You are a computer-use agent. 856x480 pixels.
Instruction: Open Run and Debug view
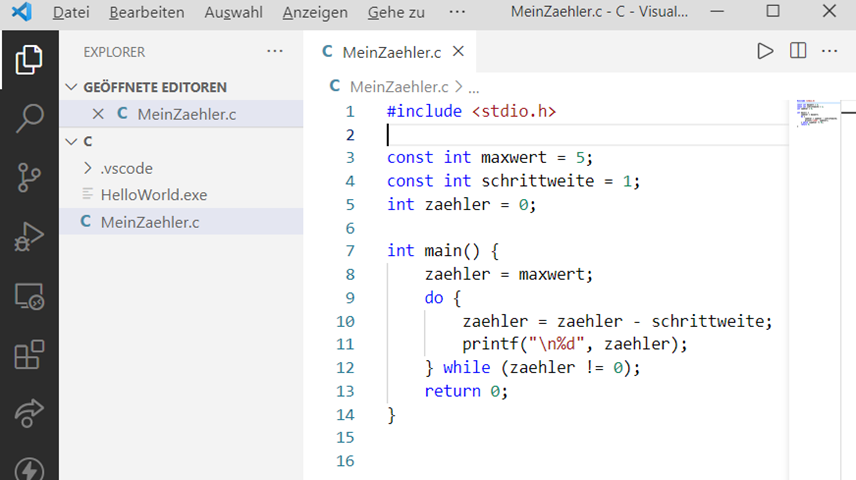(x=29, y=236)
